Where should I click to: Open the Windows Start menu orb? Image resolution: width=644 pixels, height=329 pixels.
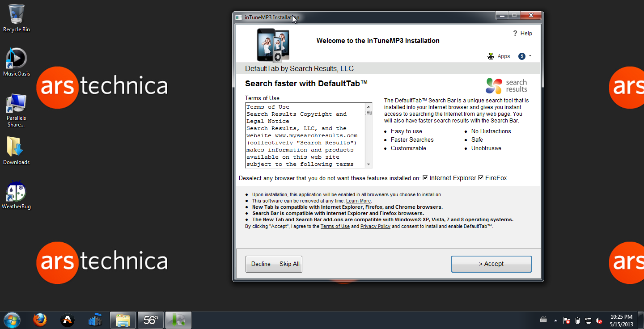pyautogui.click(x=12, y=320)
